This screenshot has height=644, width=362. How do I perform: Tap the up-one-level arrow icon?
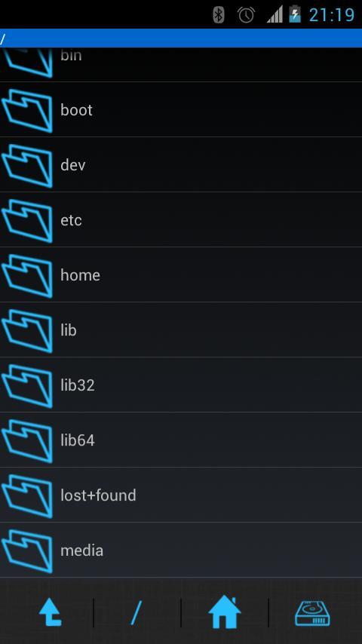click(x=51, y=612)
